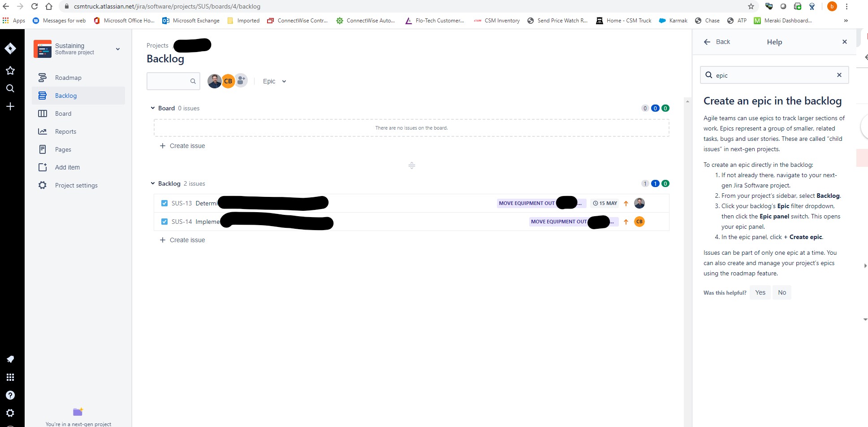Select the CB avatar filter
Image resolution: width=868 pixels, height=427 pixels.
228,81
